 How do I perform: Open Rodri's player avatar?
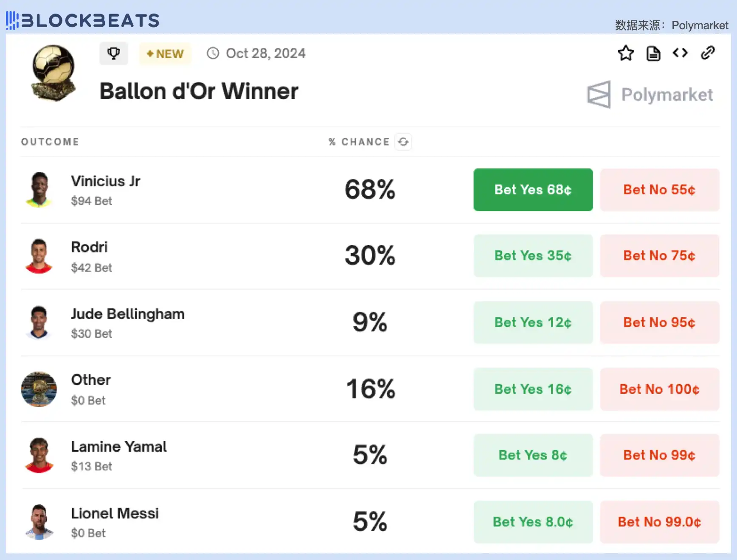pyautogui.click(x=39, y=256)
